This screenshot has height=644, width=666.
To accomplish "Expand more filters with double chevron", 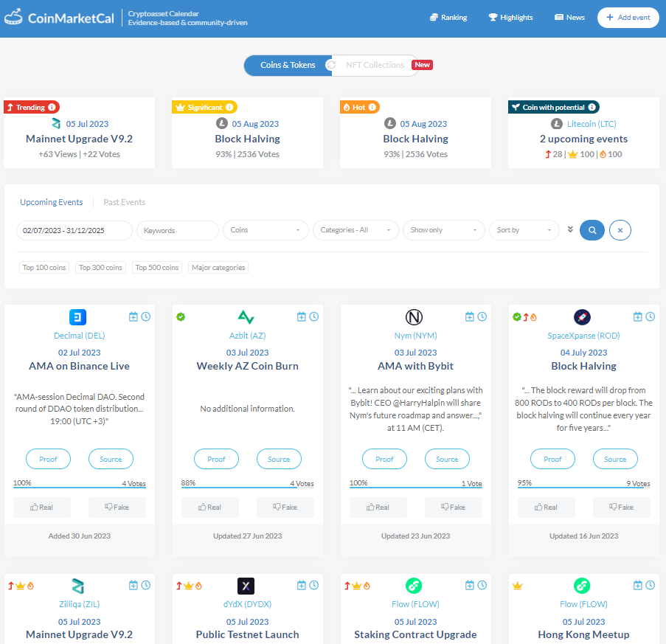I will click(x=570, y=229).
